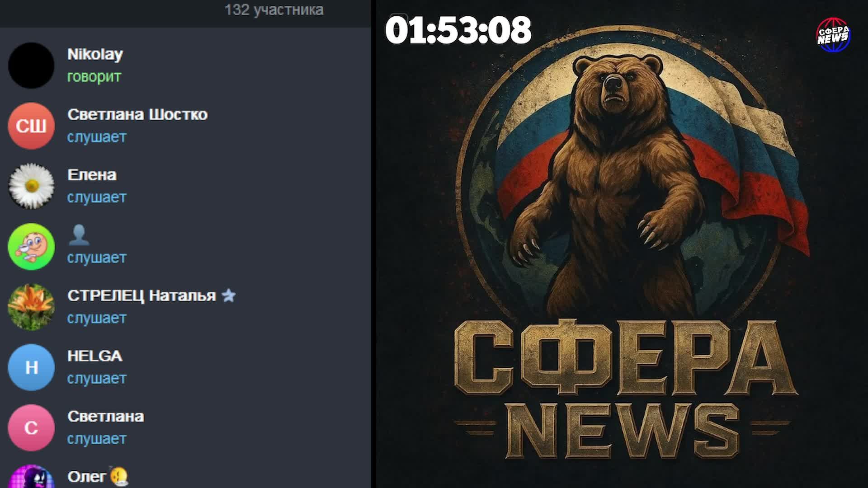The image size is (868, 488).
Task: Click HELGA's blue H avatar
Action: (x=31, y=367)
